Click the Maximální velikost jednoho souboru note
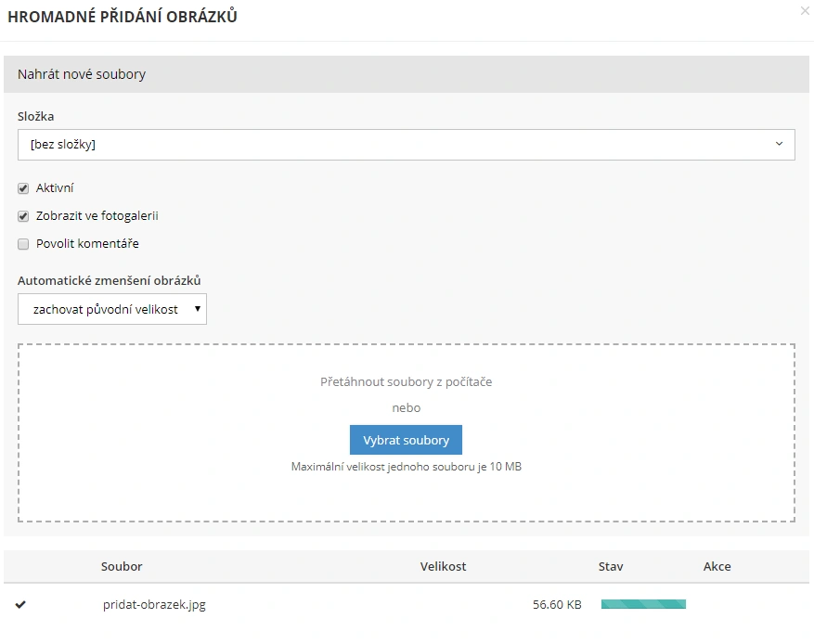The image size is (814, 644). point(406,467)
